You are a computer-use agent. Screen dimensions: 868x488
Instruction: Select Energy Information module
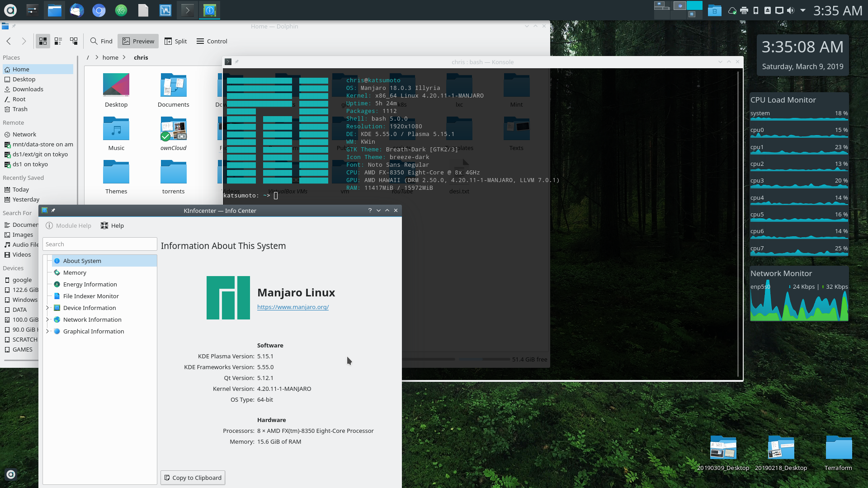104,284
